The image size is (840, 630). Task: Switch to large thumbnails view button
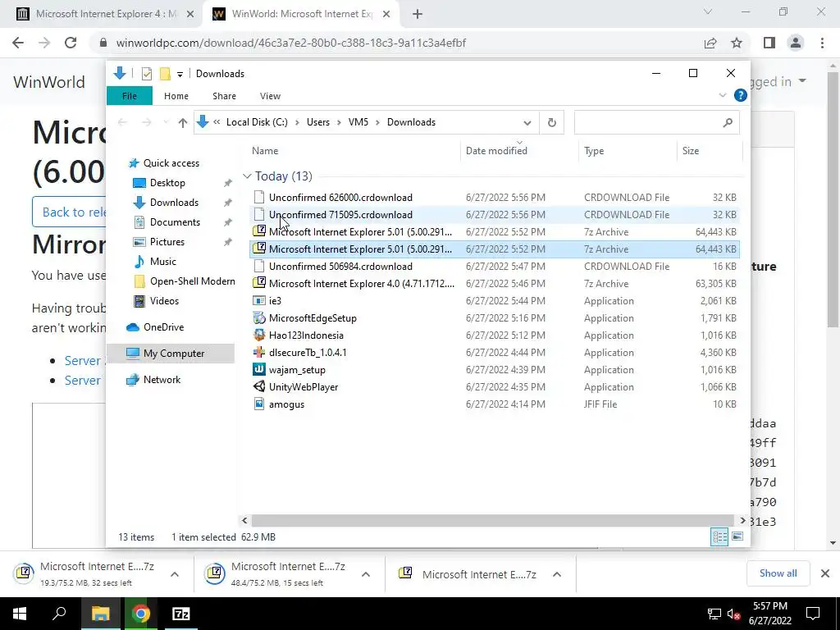tap(737, 536)
